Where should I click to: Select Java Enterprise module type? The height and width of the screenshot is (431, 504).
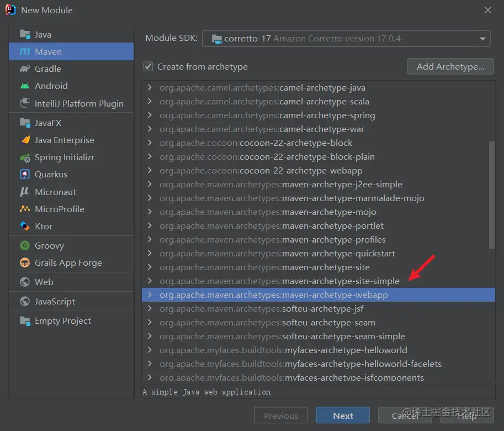[x=64, y=140]
